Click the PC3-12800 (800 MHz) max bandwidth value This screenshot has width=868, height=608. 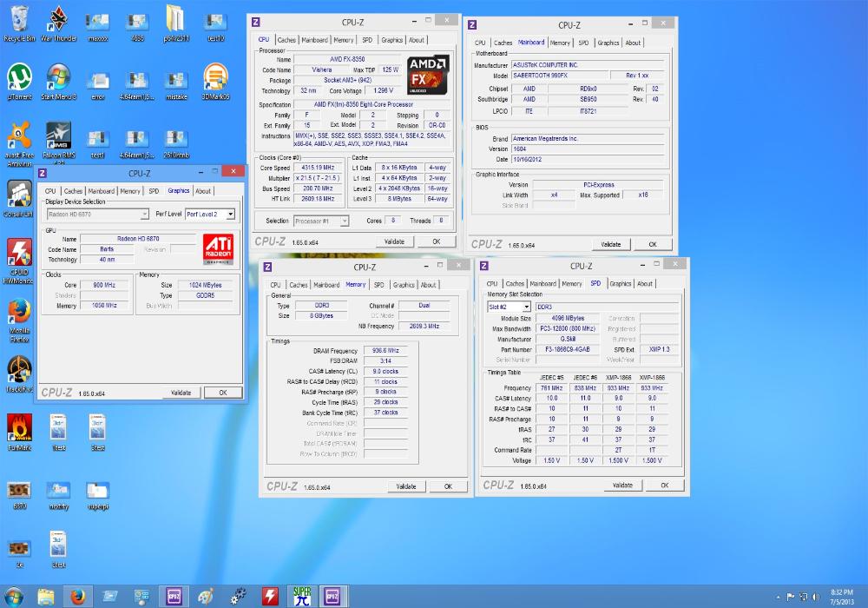click(568, 329)
